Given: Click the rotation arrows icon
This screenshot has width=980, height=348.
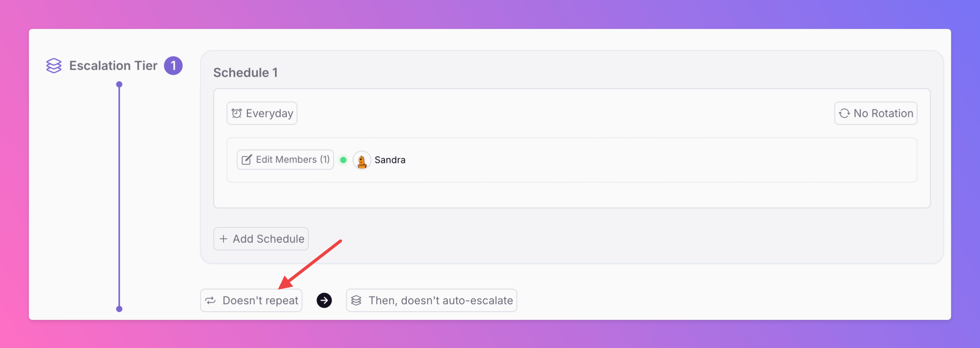Looking at the screenshot, I should pos(844,113).
